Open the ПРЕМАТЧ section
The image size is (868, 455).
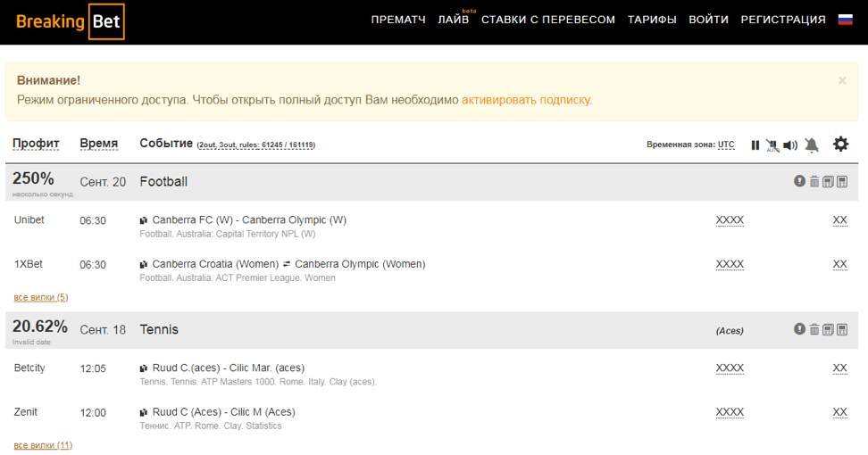pos(398,20)
